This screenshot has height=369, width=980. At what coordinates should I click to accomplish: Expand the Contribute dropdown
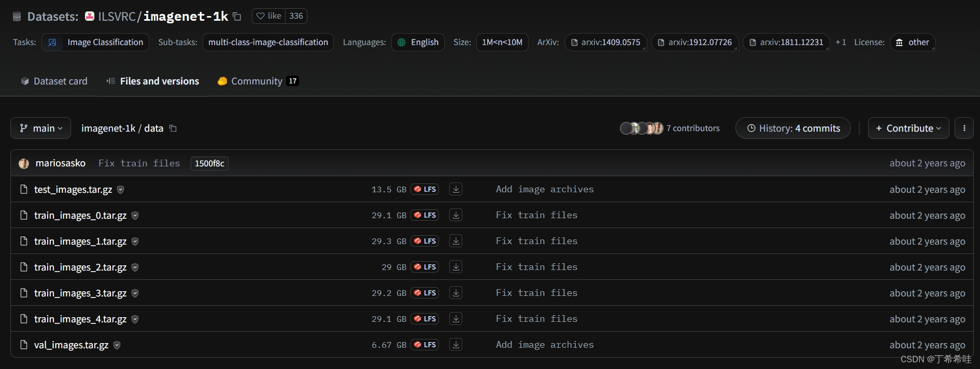(x=908, y=128)
